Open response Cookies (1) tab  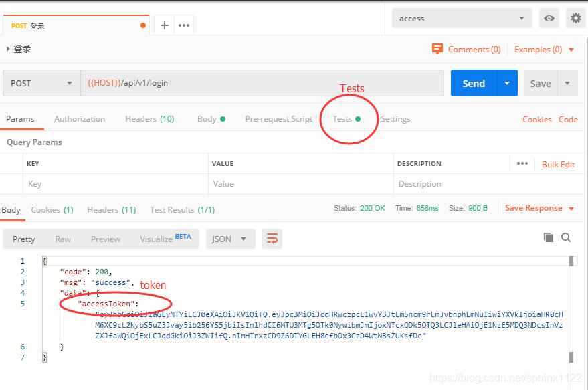[x=52, y=210]
